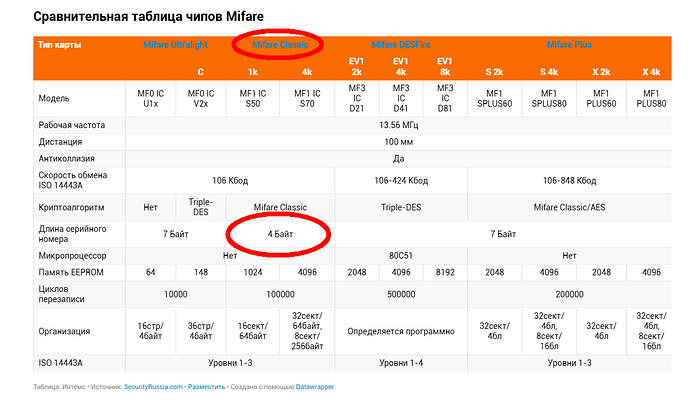Image resolution: width=690 pixels, height=409 pixels.
Task: Click rewrite cycles value '100000'
Action: 280,294
